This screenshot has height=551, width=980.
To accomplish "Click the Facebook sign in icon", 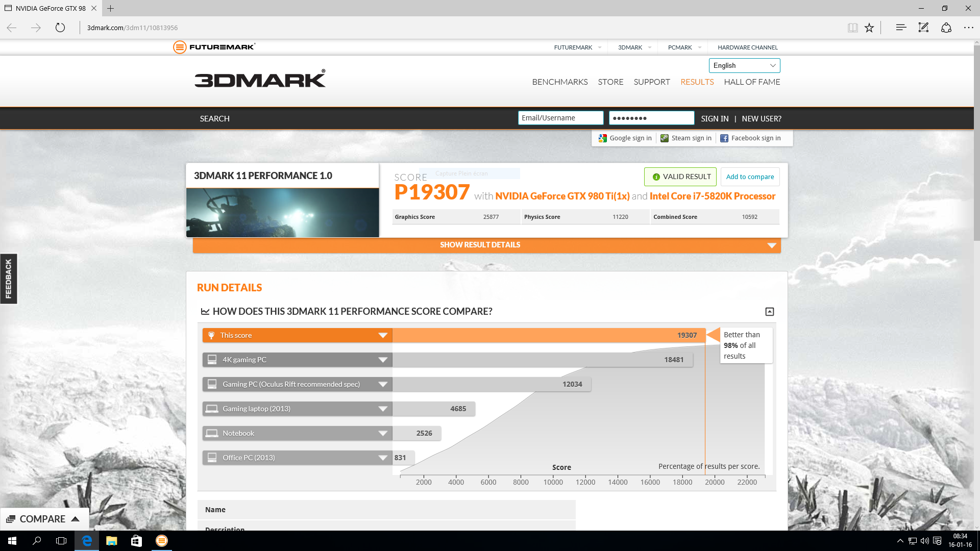I will pyautogui.click(x=724, y=138).
